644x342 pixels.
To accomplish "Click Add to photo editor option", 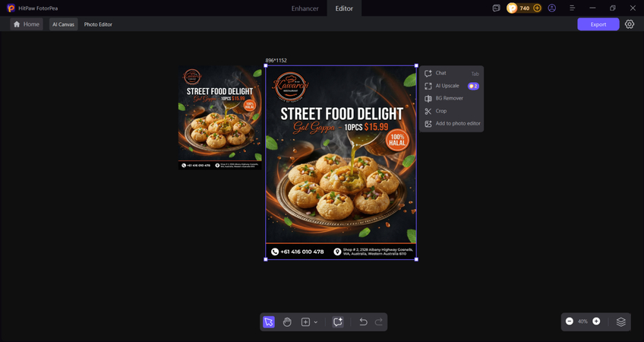I will 451,123.
